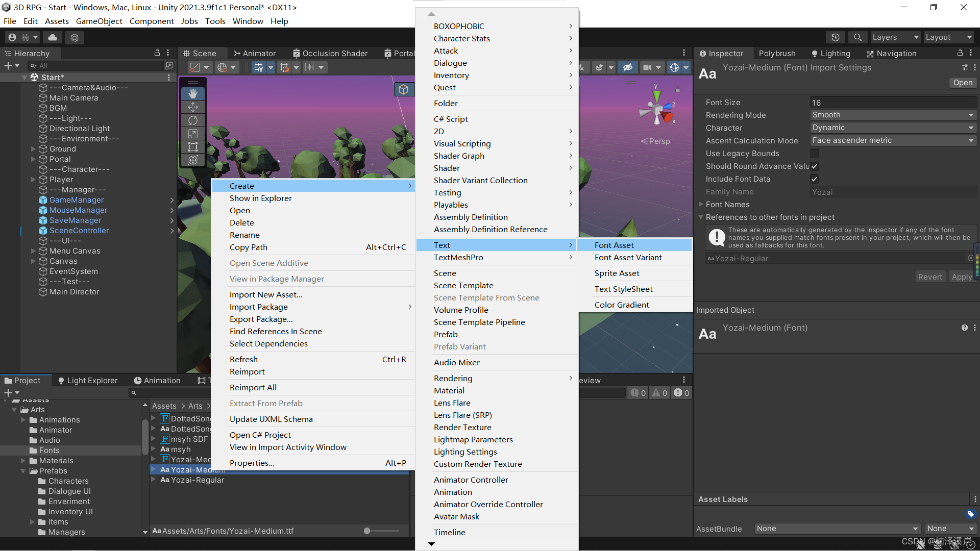Click the increment snapping ruler icon
The height and width of the screenshot is (551, 980).
pos(309,67)
